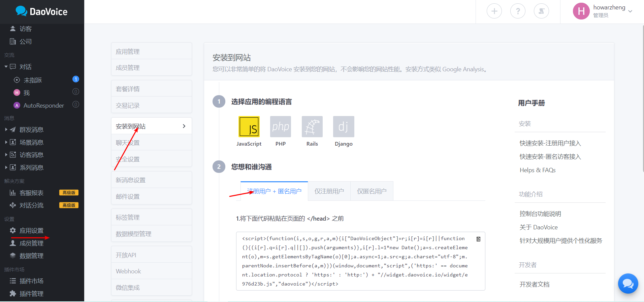The width and height of the screenshot is (644, 302).
Task: Open 客服报表 chart icon
Action: pos(13,193)
